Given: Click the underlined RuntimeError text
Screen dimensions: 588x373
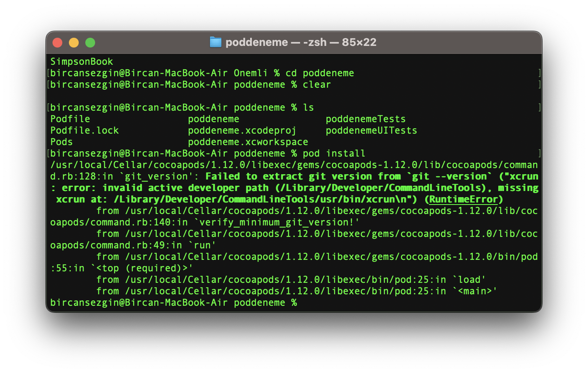Looking at the screenshot, I should [x=463, y=200].
